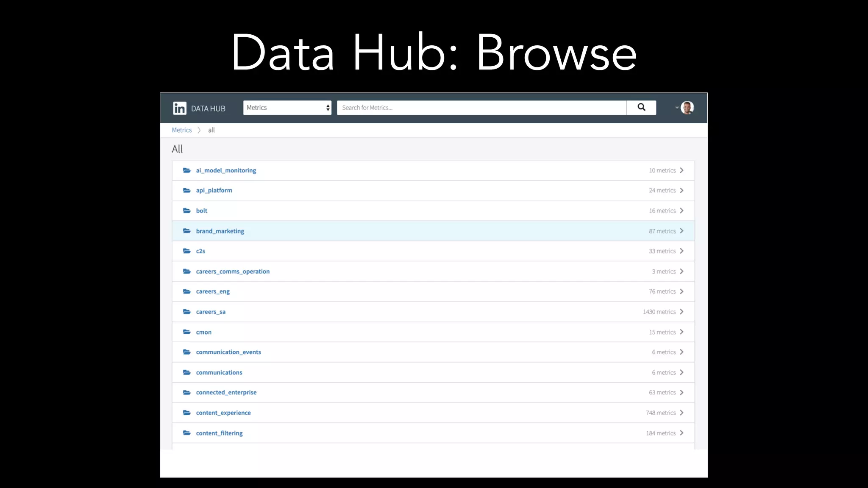868x488 pixels.
Task: Expand ai_model_monitoring via its chevron
Action: click(682, 170)
